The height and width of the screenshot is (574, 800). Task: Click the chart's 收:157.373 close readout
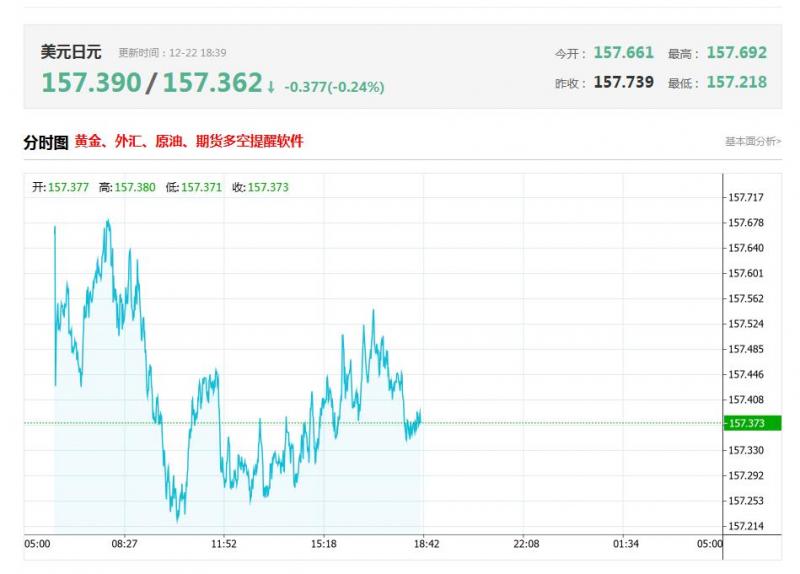coord(260,187)
